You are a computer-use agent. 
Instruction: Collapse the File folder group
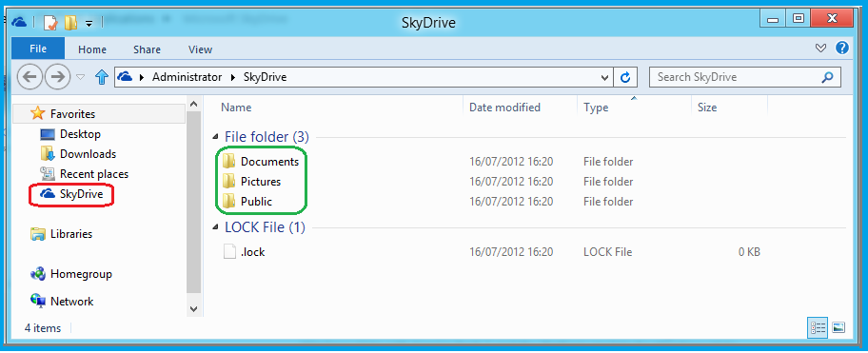click(x=215, y=137)
